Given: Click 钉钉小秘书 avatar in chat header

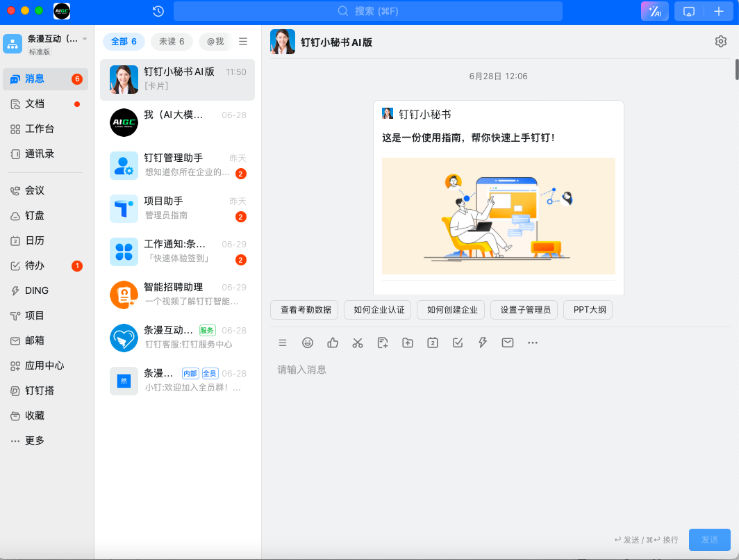Looking at the screenshot, I should [283, 42].
